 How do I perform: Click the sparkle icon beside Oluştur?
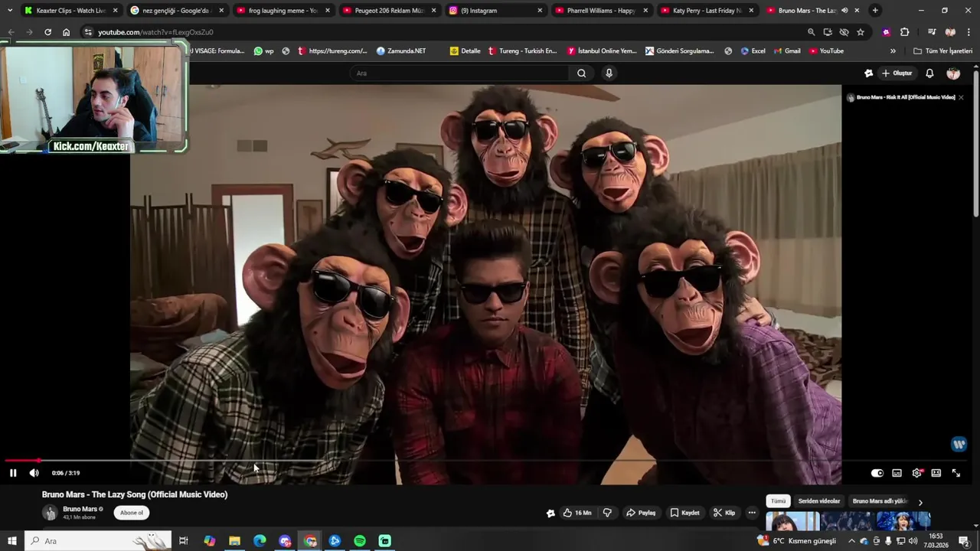pyautogui.click(x=868, y=73)
